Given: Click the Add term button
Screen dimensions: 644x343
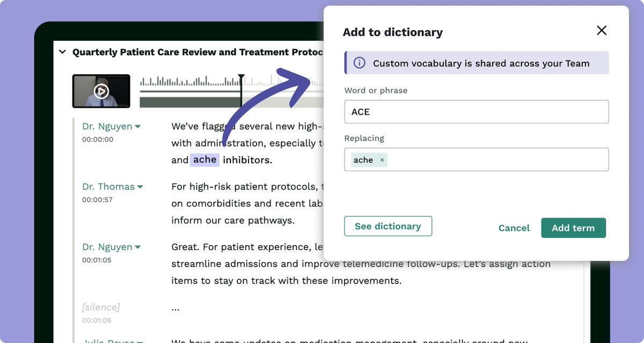Looking at the screenshot, I should [x=573, y=228].
